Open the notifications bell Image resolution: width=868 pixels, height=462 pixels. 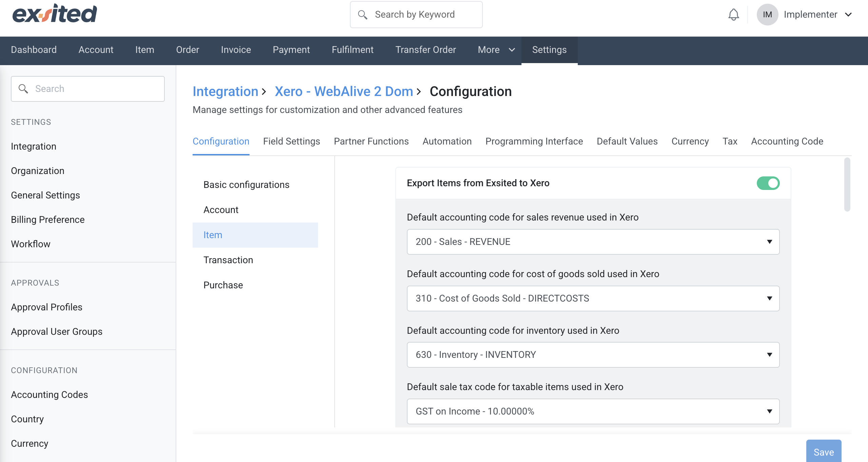[x=733, y=15]
